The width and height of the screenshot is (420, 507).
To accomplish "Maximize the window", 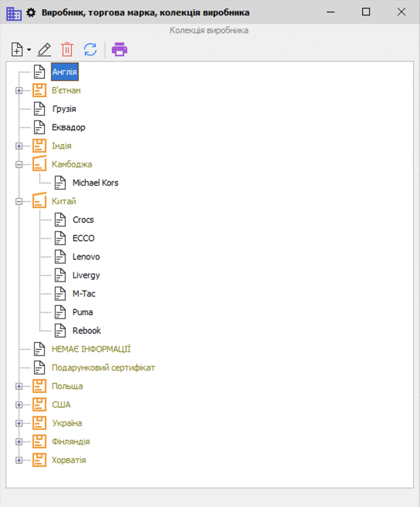I will [366, 13].
